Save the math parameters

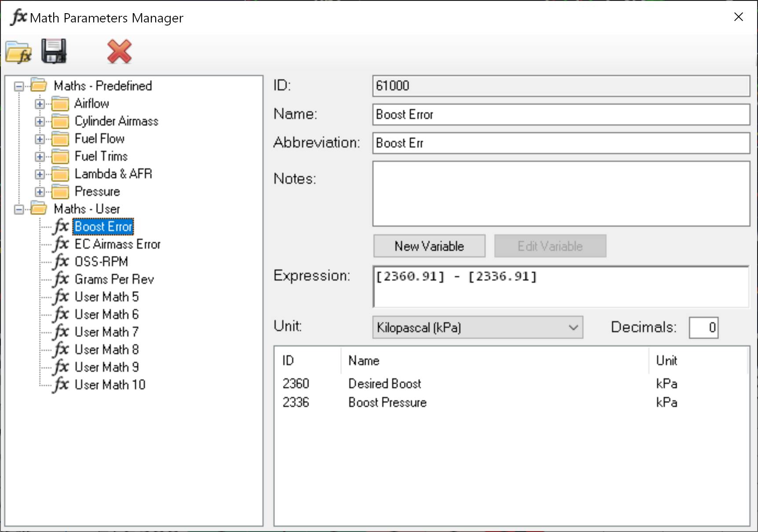click(54, 52)
